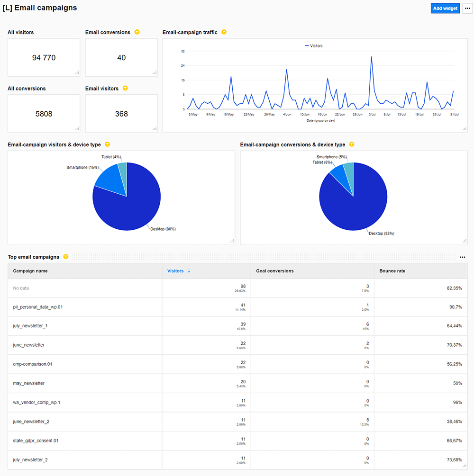474x476 pixels.
Task: Select the pii_personal_data_wp.01 campaign row
Action: click(x=38, y=307)
